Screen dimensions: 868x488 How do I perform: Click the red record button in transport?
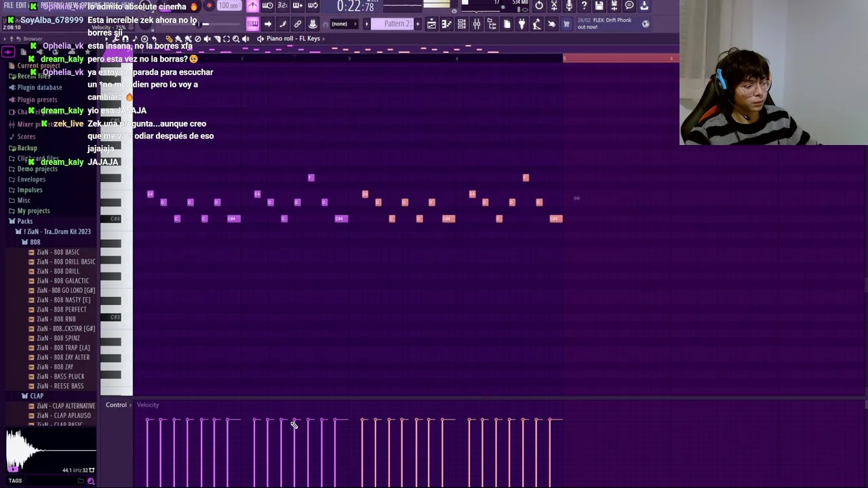[x=210, y=5]
